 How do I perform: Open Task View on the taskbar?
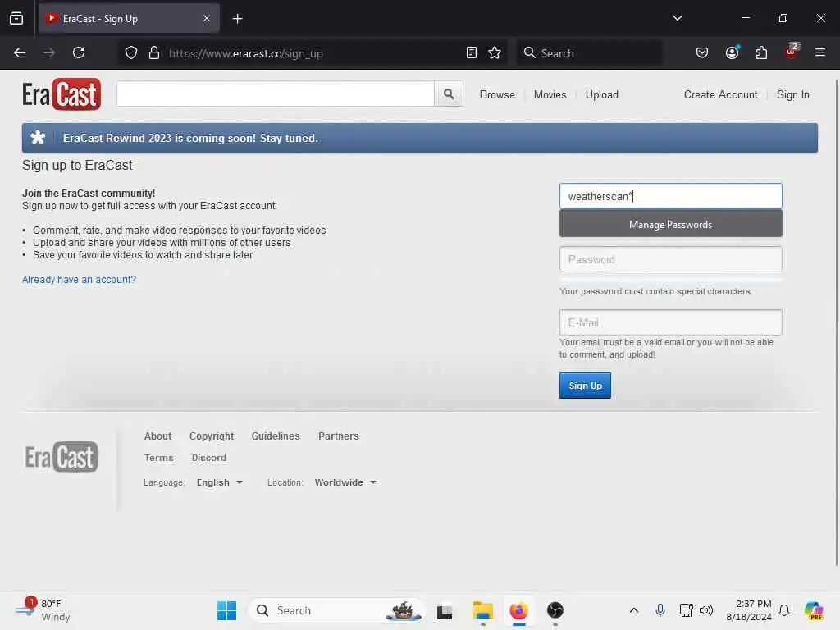click(445, 610)
